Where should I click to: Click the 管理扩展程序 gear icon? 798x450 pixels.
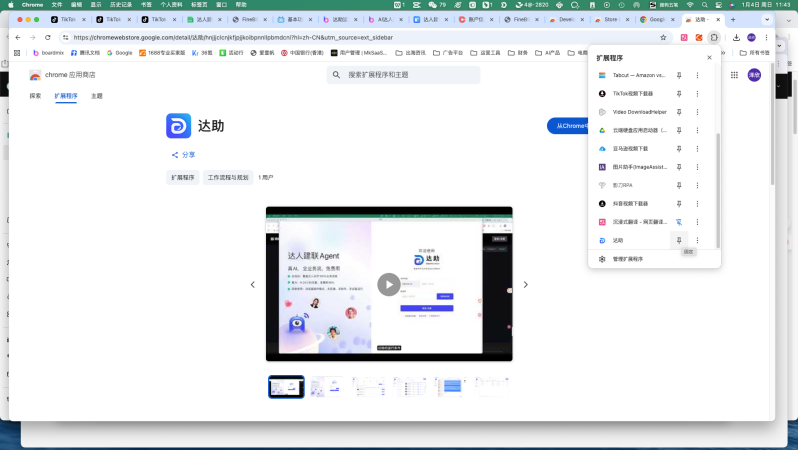(x=602, y=259)
